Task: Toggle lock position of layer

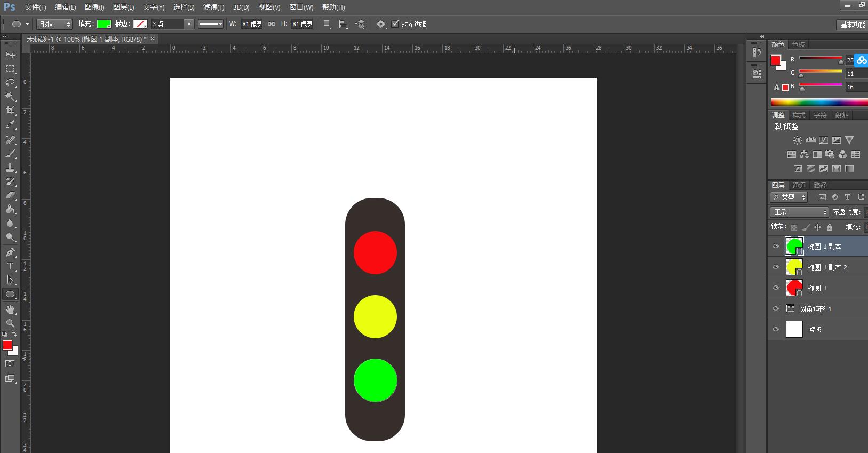Action: (x=817, y=227)
